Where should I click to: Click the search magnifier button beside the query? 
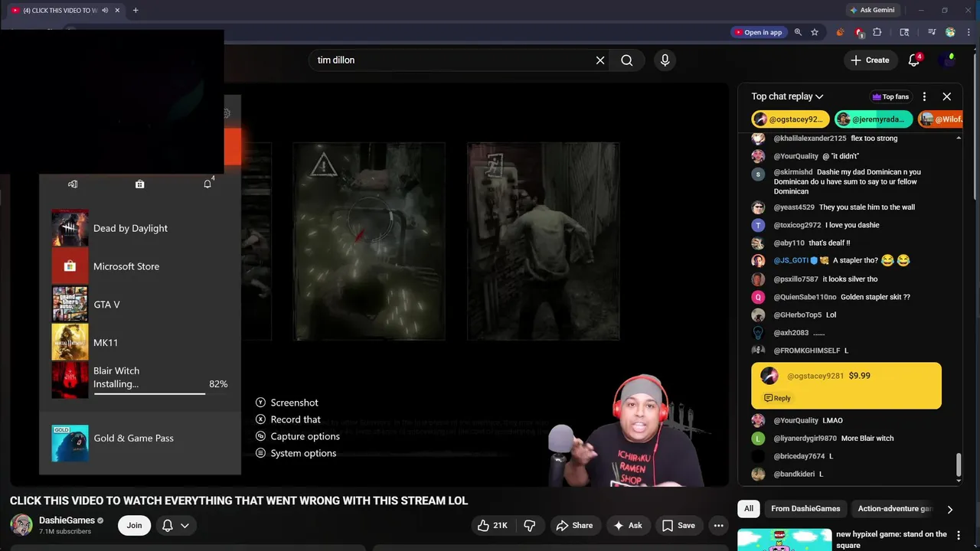[626, 60]
